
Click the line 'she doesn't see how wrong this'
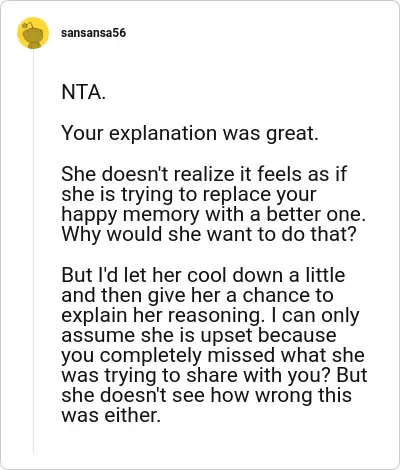point(206,395)
